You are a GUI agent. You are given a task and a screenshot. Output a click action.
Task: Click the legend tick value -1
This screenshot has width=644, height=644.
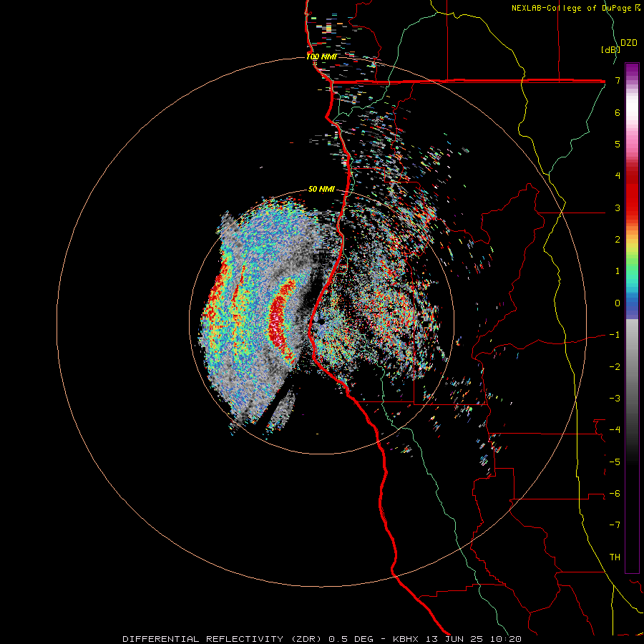click(x=615, y=335)
